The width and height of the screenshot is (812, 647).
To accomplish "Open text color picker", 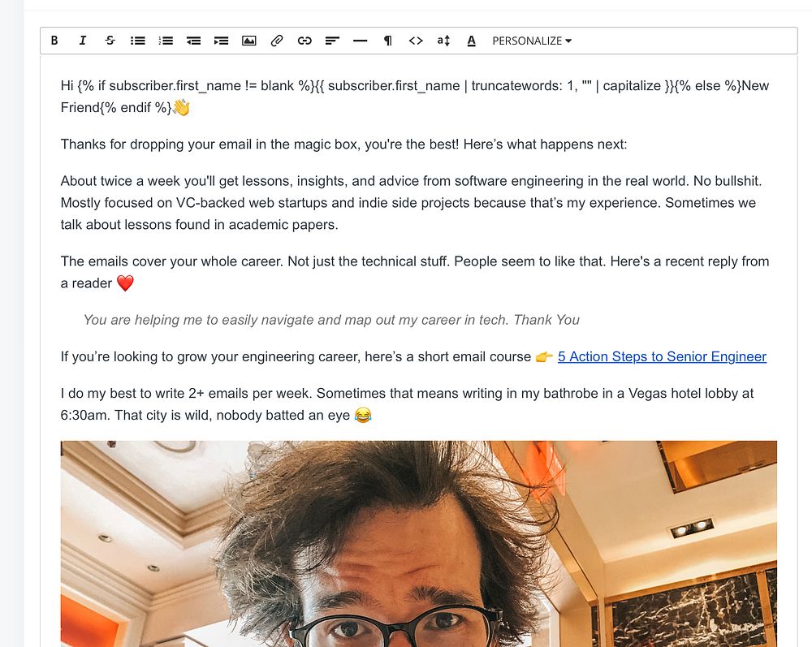I will click(x=471, y=41).
